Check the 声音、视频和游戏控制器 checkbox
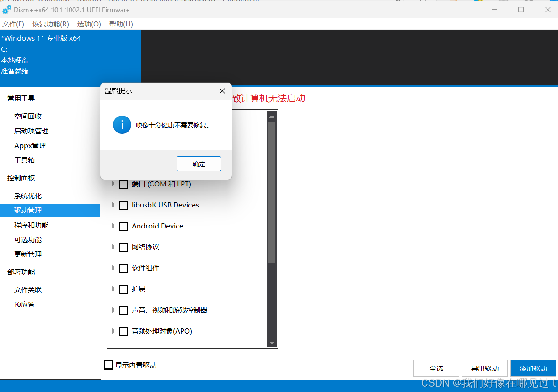This screenshot has width=558, height=392. pos(123,311)
